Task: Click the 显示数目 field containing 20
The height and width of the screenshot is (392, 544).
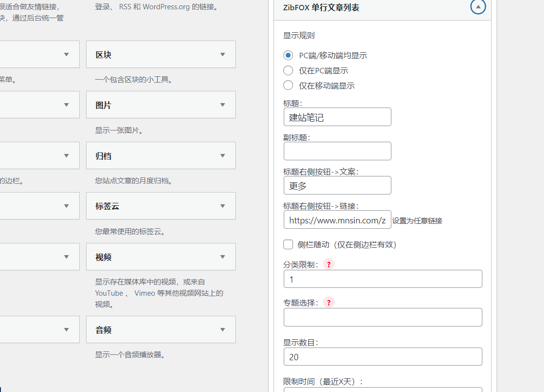Action: (x=383, y=357)
